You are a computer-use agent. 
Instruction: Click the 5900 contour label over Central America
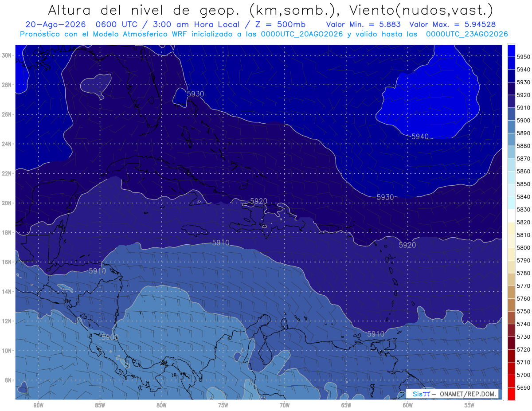[110, 337]
